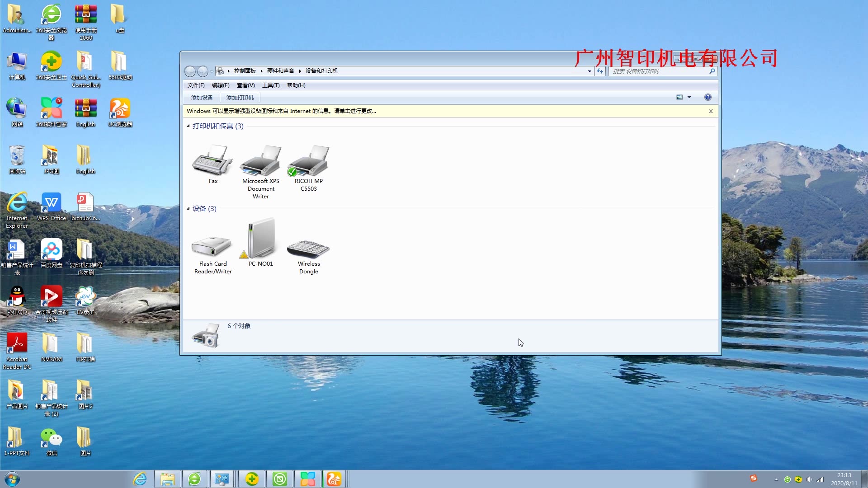Click the refresh button beside address bar
Viewport: 868px width, 488px height.
pyautogui.click(x=600, y=71)
